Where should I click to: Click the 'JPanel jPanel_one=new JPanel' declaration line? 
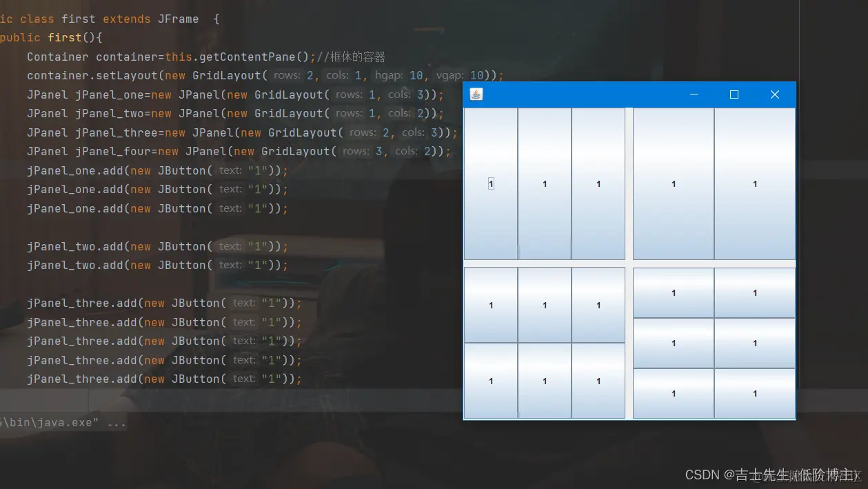(236, 94)
